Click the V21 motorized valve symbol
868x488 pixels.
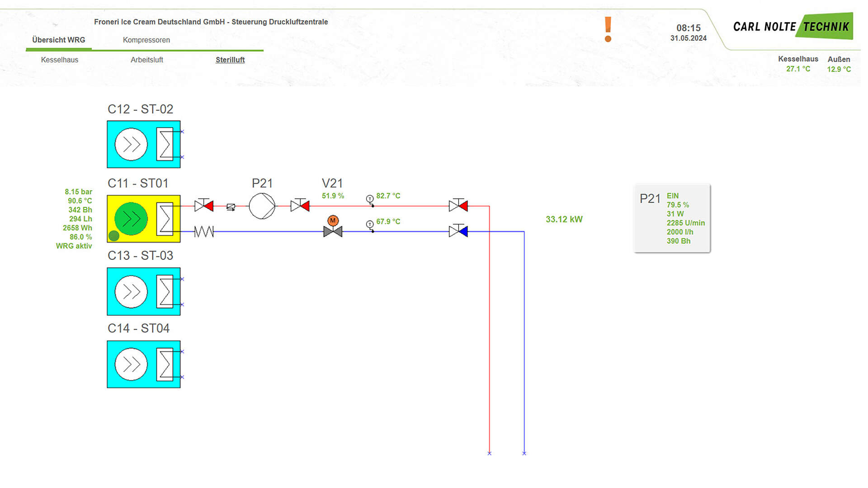tap(333, 231)
